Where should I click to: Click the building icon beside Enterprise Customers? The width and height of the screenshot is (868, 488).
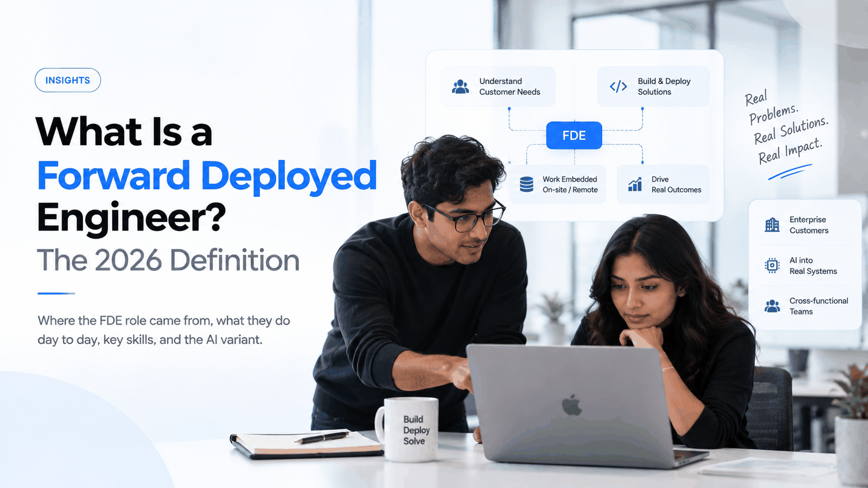tap(772, 224)
